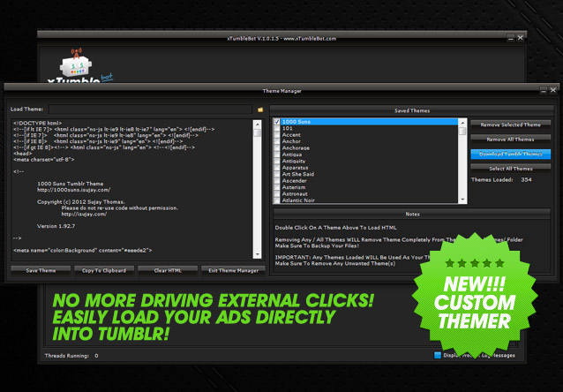Tick the 1000 Suns theme checkbox
563x392 pixels.
[x=277, y=122]
